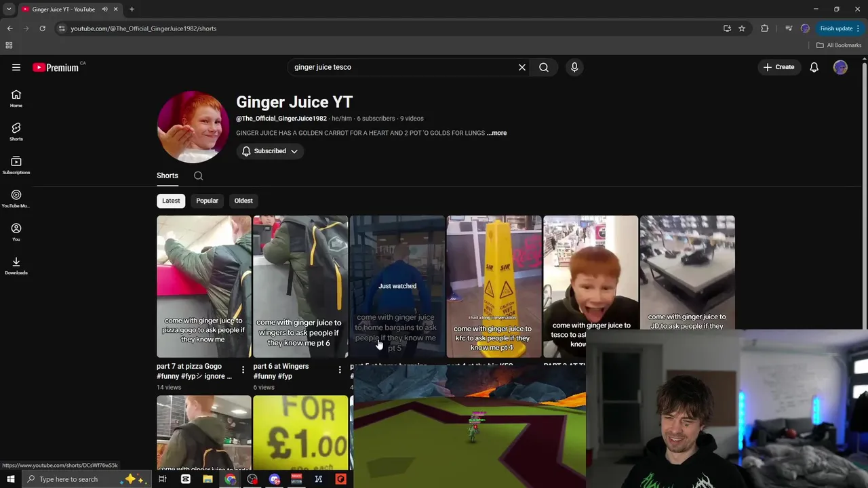Open the Chrome extensions puzzle icon

click(765, 28)
